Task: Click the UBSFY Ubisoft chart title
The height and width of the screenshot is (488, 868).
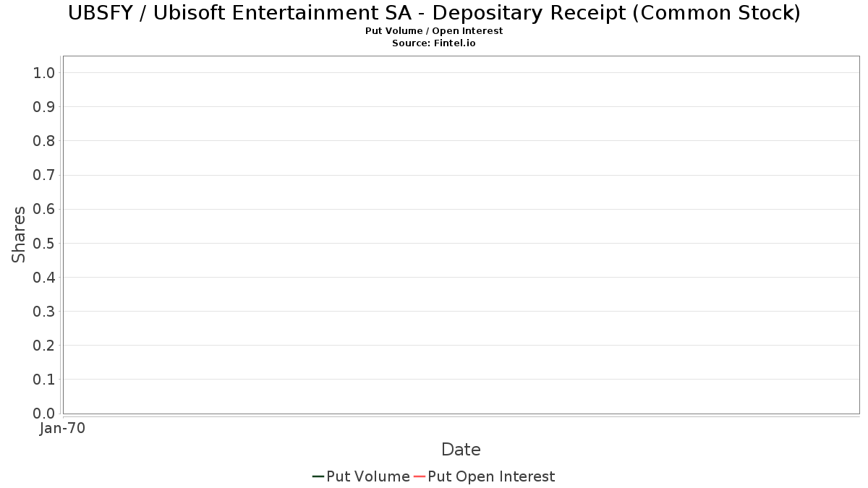Action: click(x=434, y=13)
